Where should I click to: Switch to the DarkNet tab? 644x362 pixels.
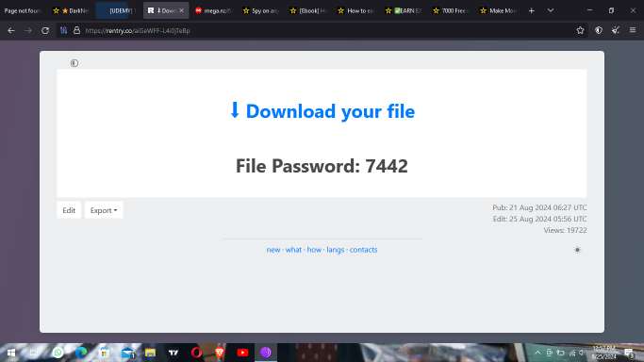pos(71,10)
